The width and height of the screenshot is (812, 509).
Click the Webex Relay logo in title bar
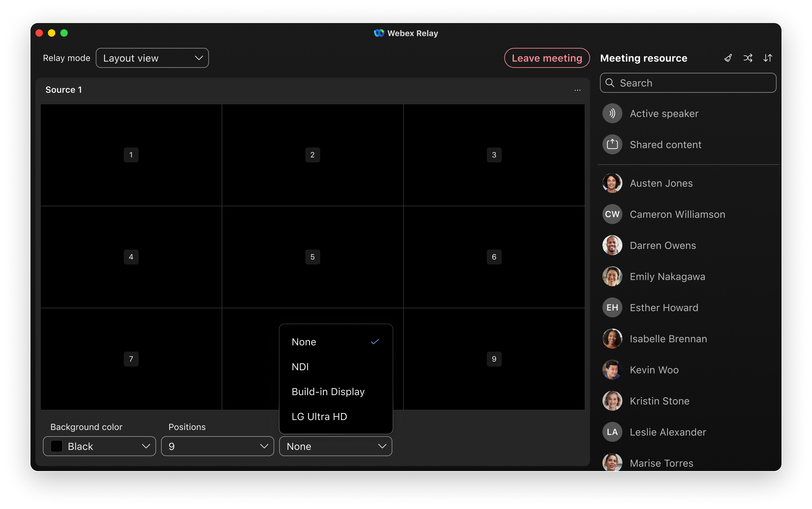tap(379, 33)
